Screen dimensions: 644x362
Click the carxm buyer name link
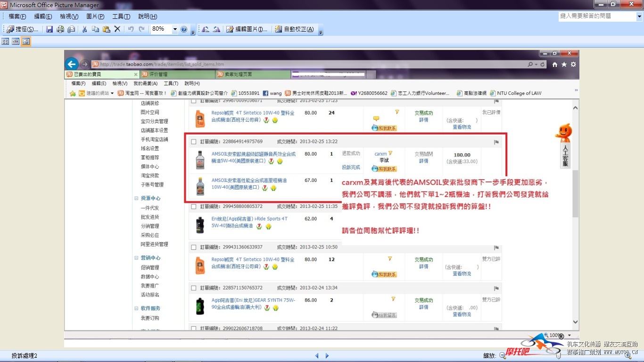[x=380, y=154]
